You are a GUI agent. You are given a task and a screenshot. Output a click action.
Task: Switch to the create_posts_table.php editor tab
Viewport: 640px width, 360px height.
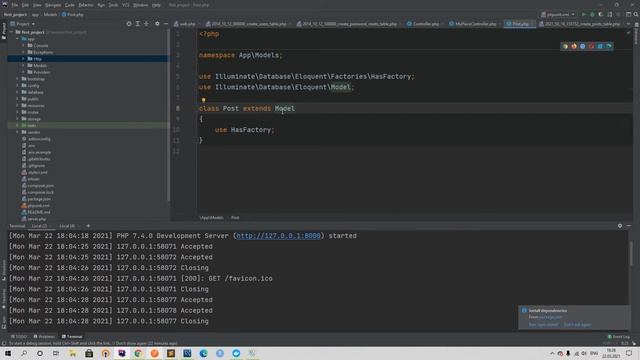580,24
